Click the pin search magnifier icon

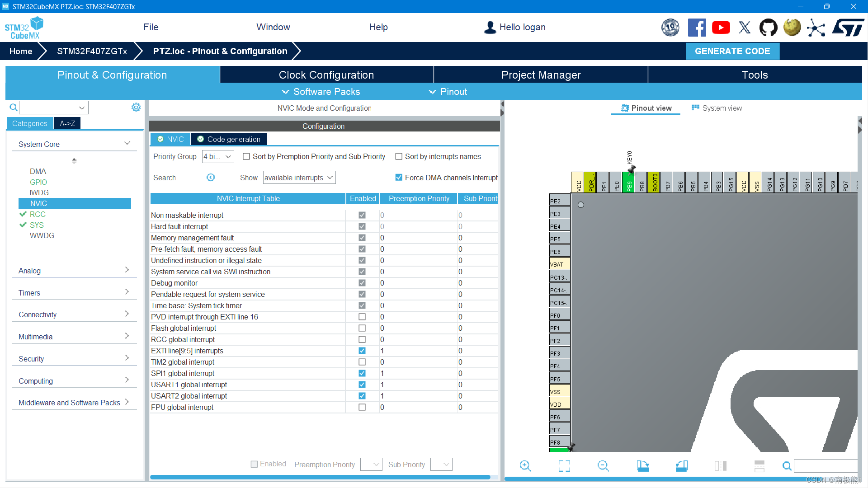(x=787, y=466)
